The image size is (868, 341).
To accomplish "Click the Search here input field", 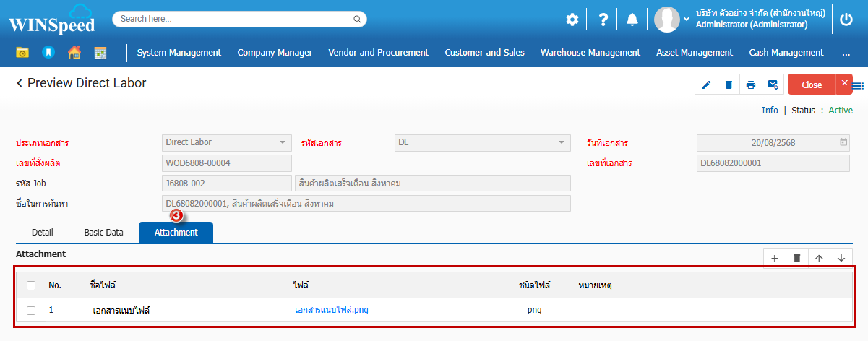I will click(x=235, y=19).
